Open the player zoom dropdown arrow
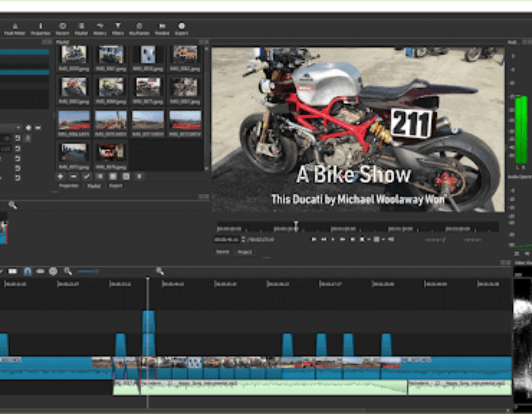This screenshot has height=414, width=532. pyautogui.click(x=369, y=239)
